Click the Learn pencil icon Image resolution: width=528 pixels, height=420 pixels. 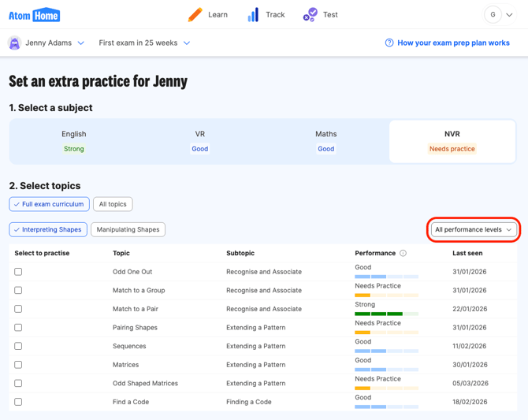(195, 15)
